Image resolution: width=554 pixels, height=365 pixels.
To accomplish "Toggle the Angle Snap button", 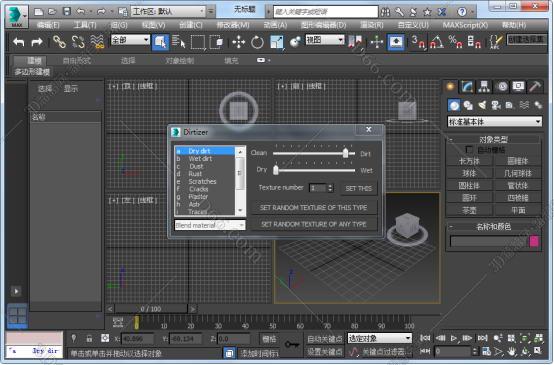I will pos(436,42).
